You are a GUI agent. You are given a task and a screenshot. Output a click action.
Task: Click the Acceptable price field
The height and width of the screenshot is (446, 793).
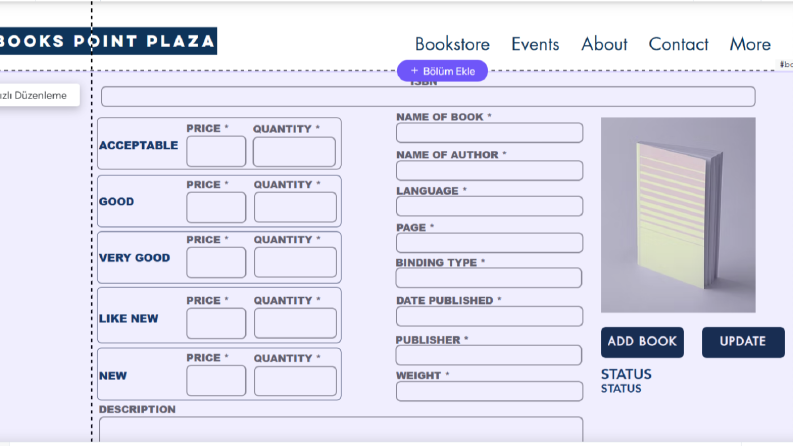point(216,152)
